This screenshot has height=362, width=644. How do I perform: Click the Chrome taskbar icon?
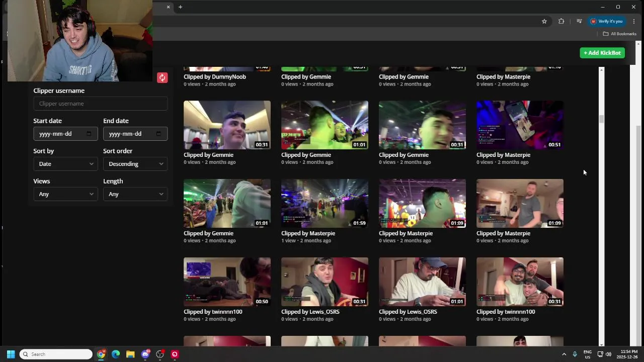coord(101,354)
